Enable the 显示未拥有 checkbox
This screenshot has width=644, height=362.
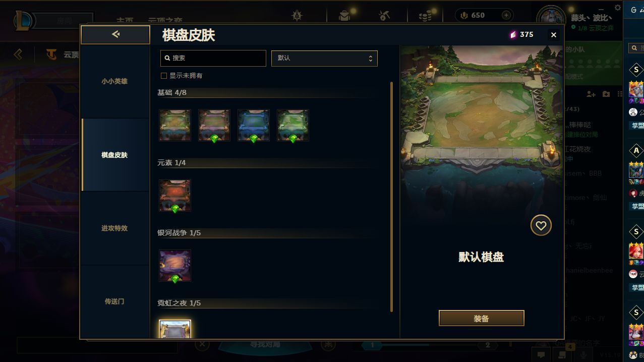pyautogui.click(x=163, y=76)
